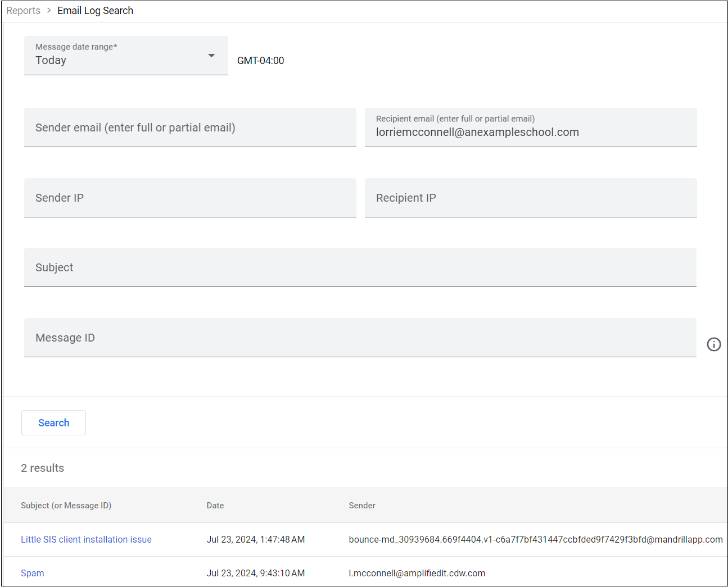Run the log query with the Search button

point(53,422)
